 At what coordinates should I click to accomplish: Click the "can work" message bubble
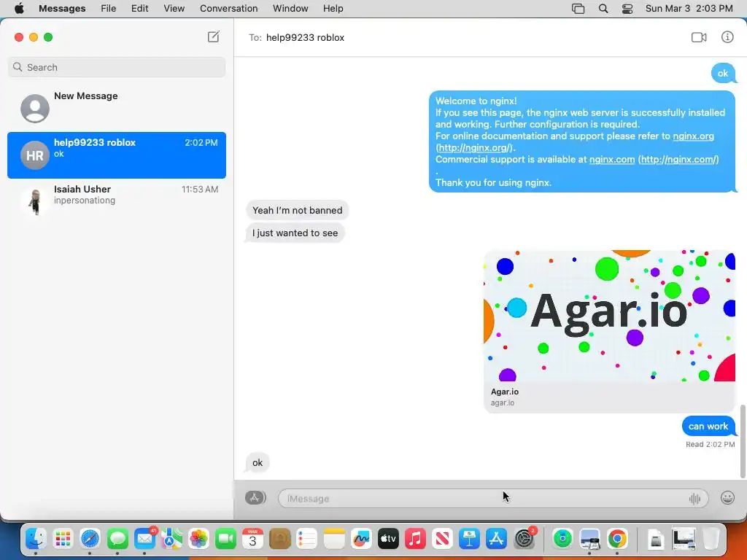708,426
